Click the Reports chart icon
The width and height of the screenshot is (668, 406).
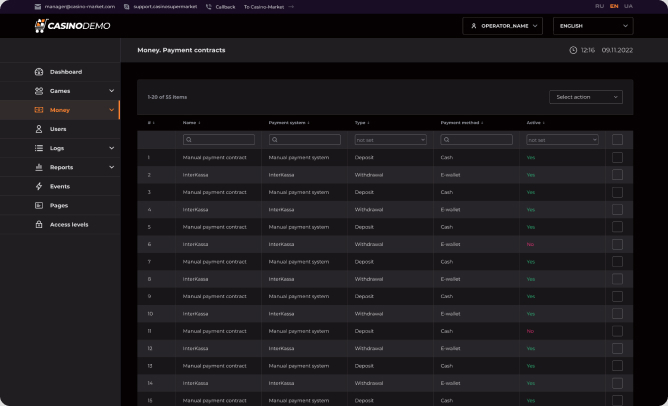point(39,167)
